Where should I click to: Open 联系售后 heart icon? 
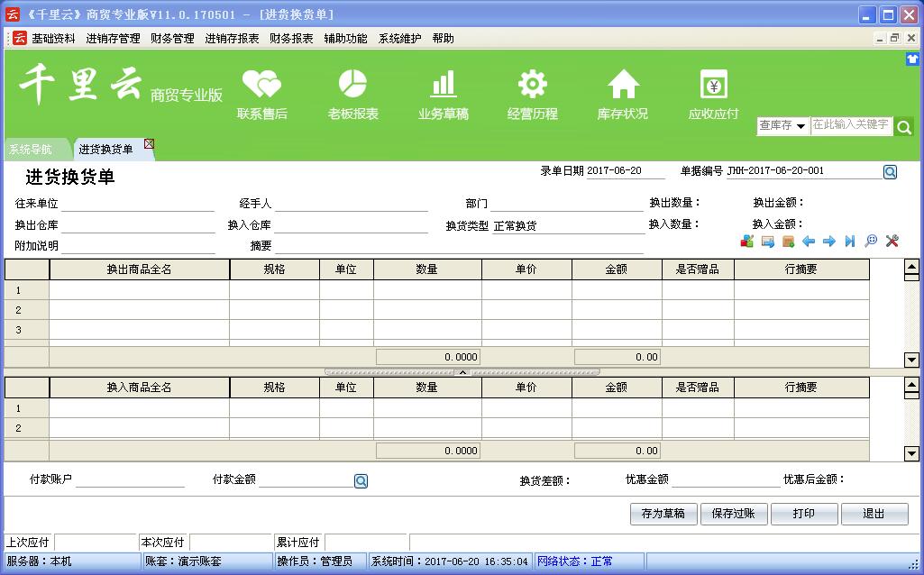pos(261,85)
